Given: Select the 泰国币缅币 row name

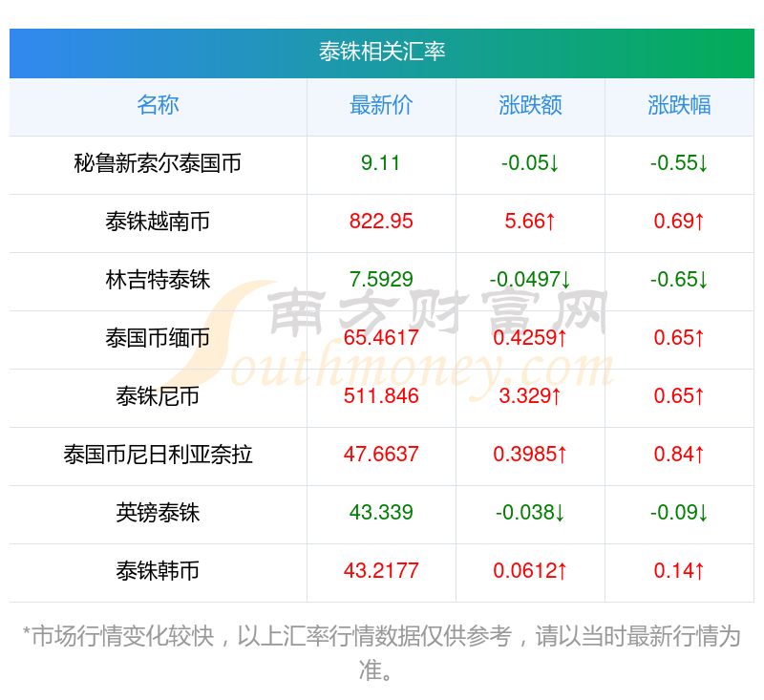Looking at the screenshot, I should [158, 337].
